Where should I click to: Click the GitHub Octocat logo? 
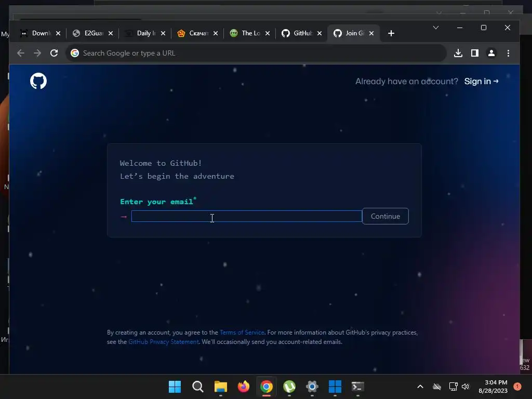(x=38, y=81)
